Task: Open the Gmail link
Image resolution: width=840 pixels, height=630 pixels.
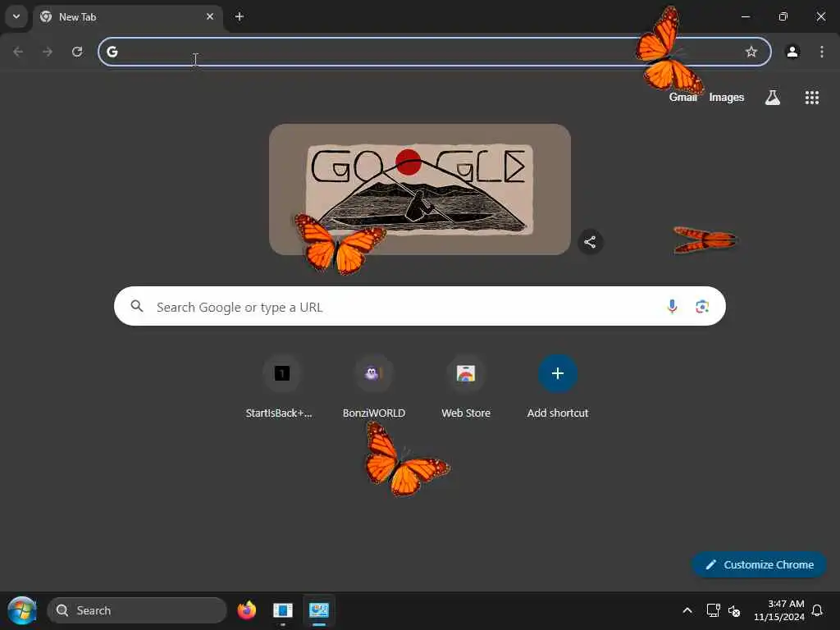Action: pyautogui.click(x=683, y=97)
